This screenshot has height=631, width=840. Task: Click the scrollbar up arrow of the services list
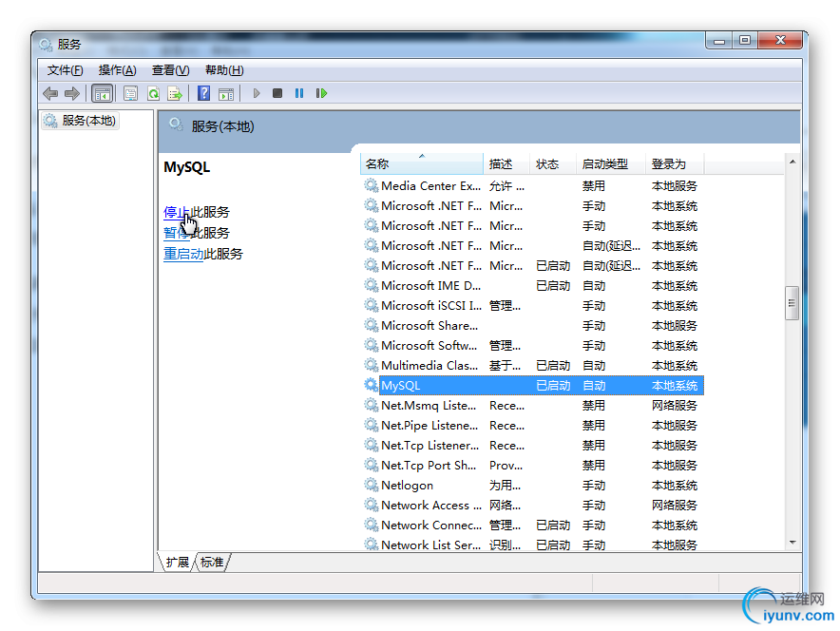pyautogui.click(x=792, y=162)
